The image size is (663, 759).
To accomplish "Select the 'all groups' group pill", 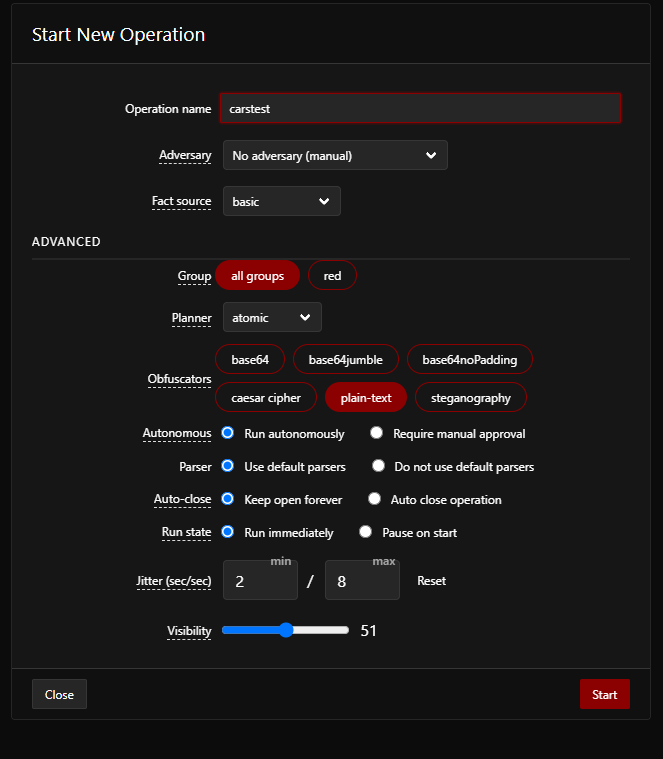I will click(257, 275).
